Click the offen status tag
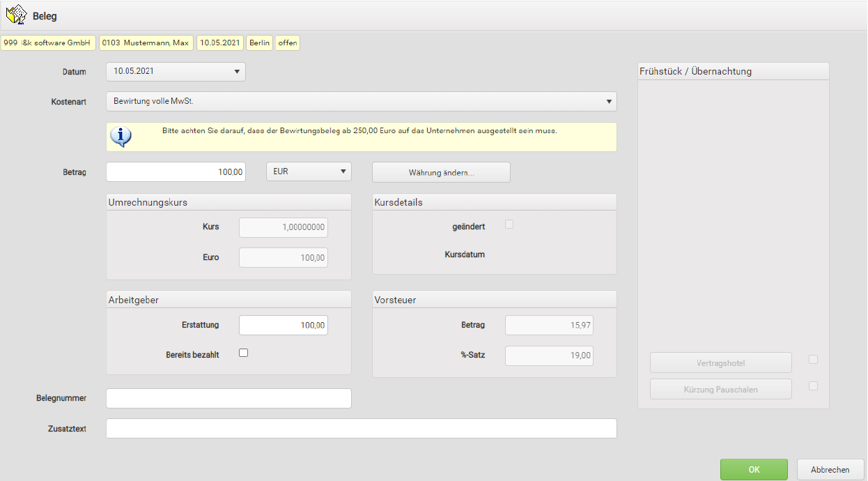This screenshot has width=868, height=481. [x=288, y=43]
